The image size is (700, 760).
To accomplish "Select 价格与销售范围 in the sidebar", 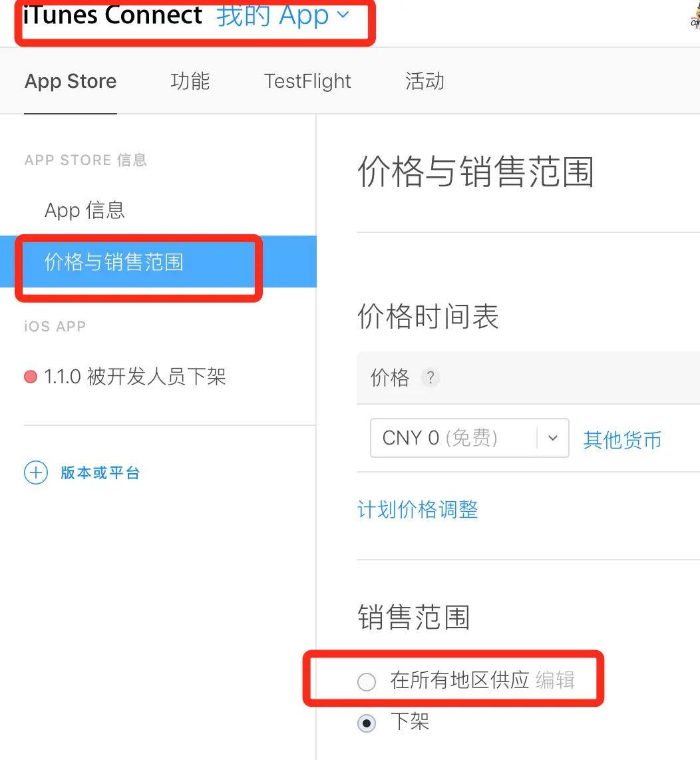I will (x=158, y=262).
